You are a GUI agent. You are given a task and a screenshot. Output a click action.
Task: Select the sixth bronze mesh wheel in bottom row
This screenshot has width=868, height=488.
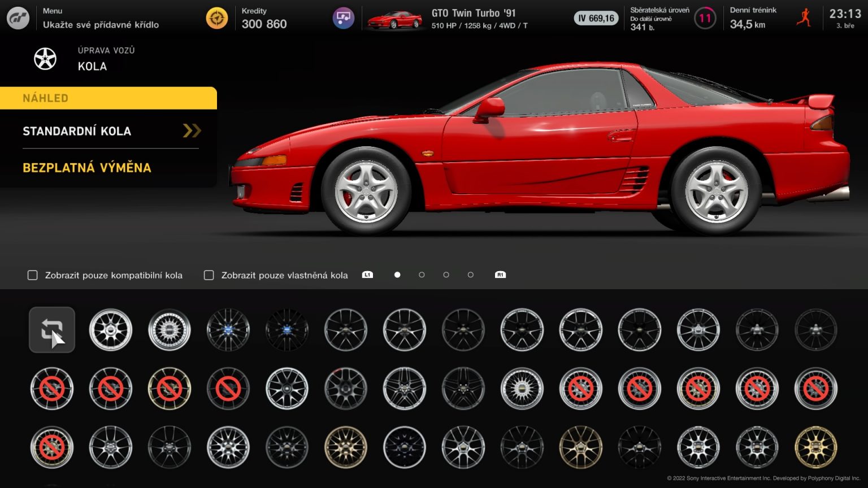[346, 447]
